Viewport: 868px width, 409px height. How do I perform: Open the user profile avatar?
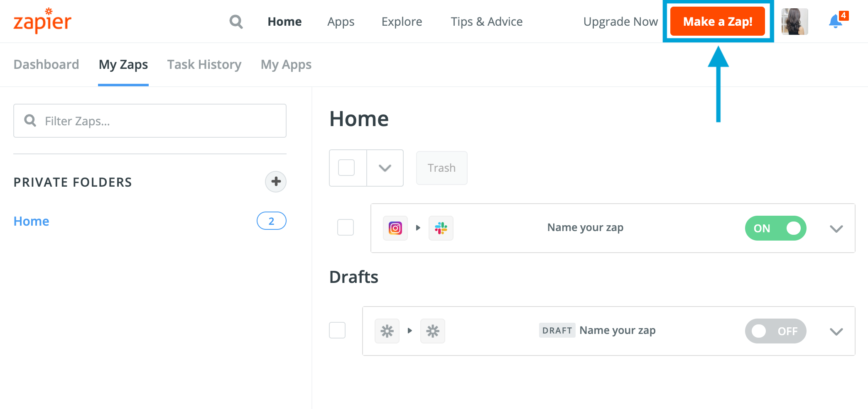coord(794,22)
